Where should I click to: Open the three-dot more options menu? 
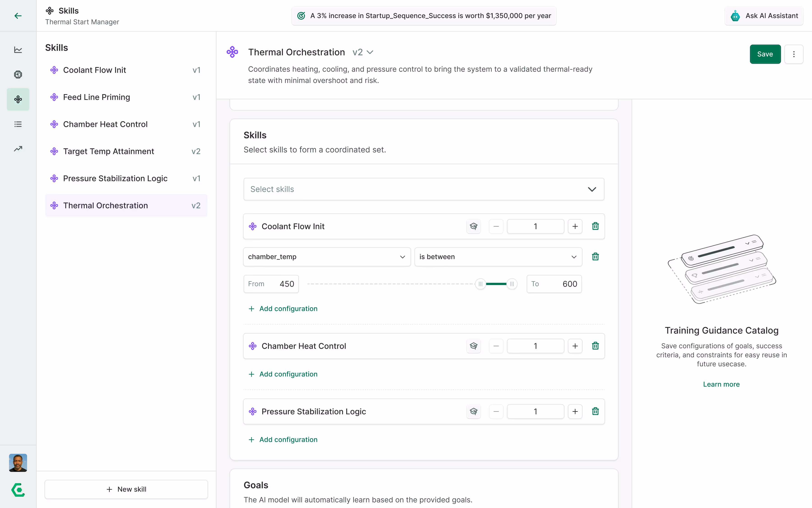point(794,54)
